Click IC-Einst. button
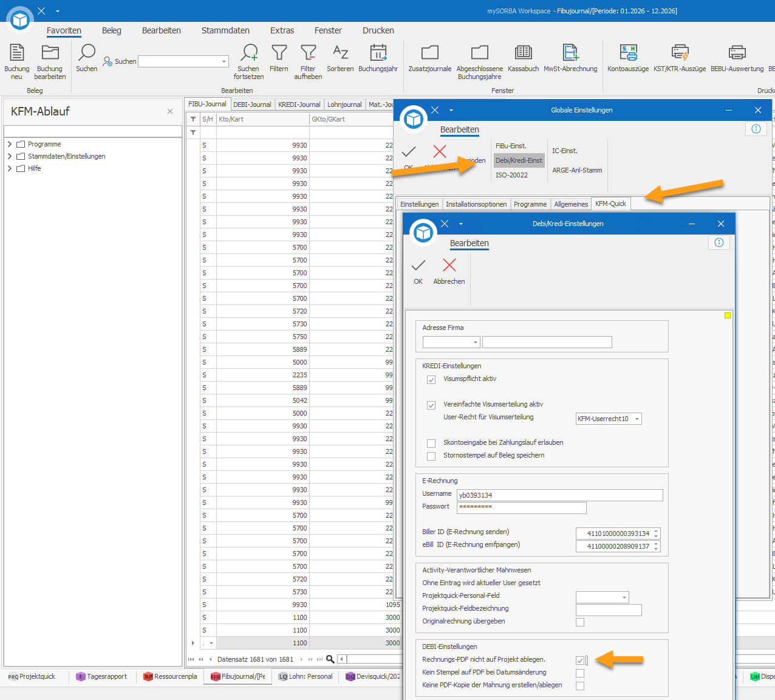The height and width of the screenshot is (700, 775). [565, 151]
